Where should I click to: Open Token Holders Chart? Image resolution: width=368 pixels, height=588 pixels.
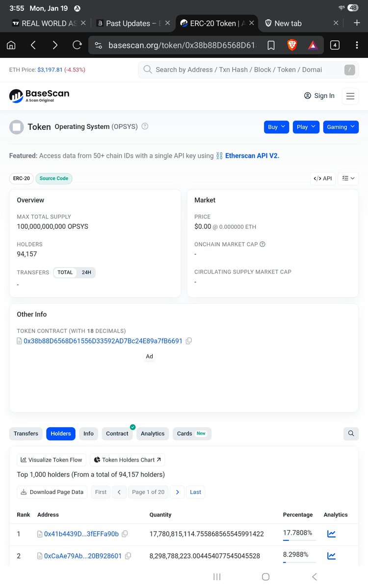[128, 460]
